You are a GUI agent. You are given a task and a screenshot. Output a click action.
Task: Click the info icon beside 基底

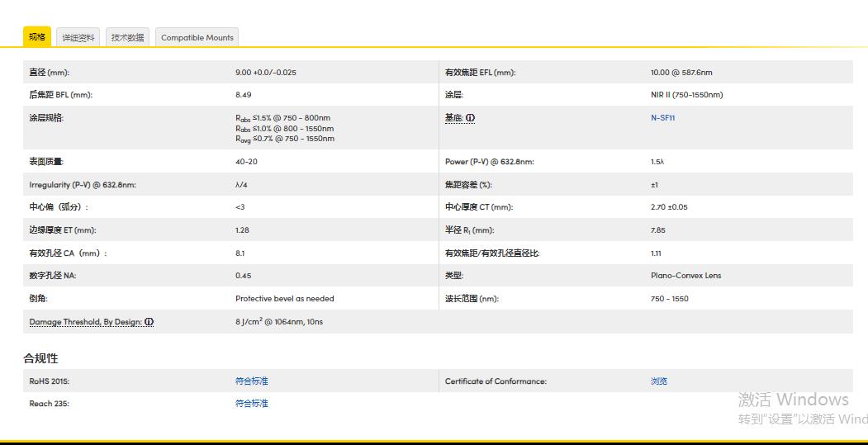[470, 118]
